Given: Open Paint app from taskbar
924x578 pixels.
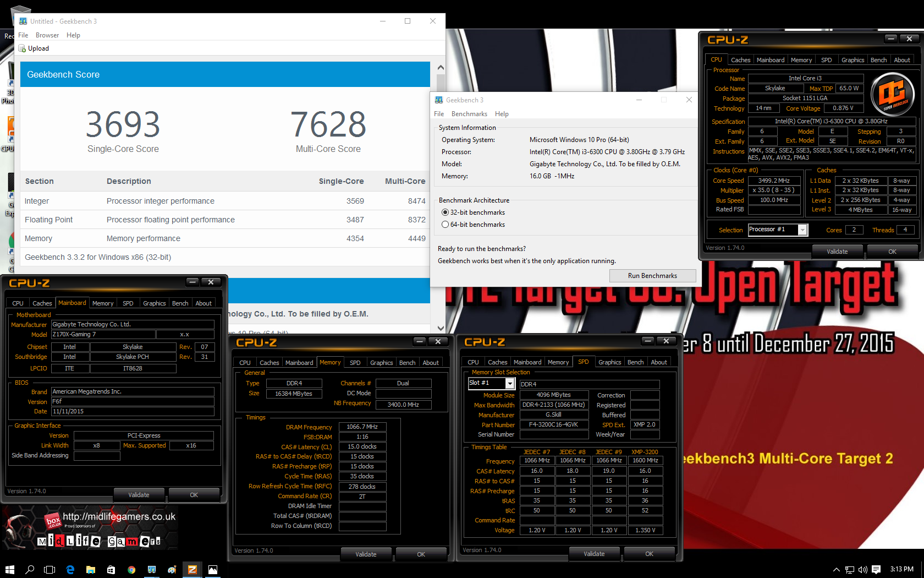Looking at the screenshot, I should click(172, 570).
